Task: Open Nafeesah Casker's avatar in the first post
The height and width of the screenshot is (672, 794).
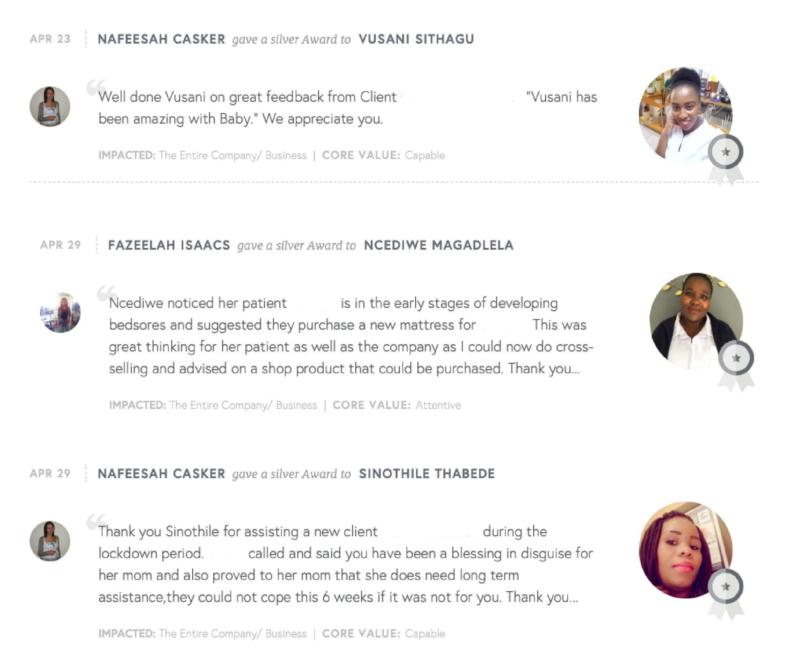Action: pyautogui.click(x=50, y=106)
